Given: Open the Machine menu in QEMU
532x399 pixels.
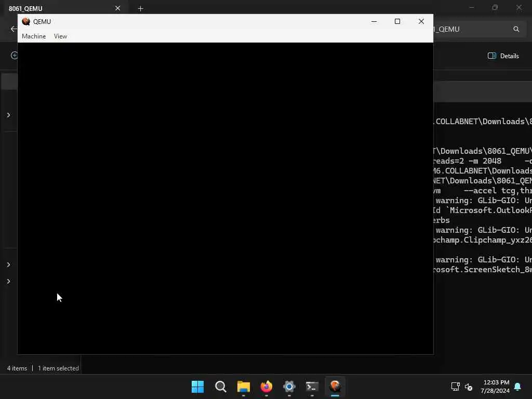Looking at the screenshot, I should coord(34,36).
